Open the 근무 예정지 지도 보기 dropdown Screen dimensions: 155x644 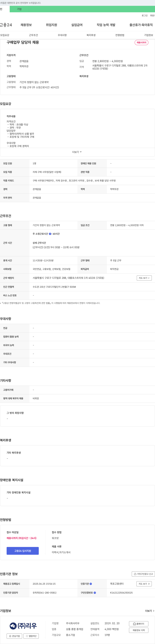click(144, 278)
